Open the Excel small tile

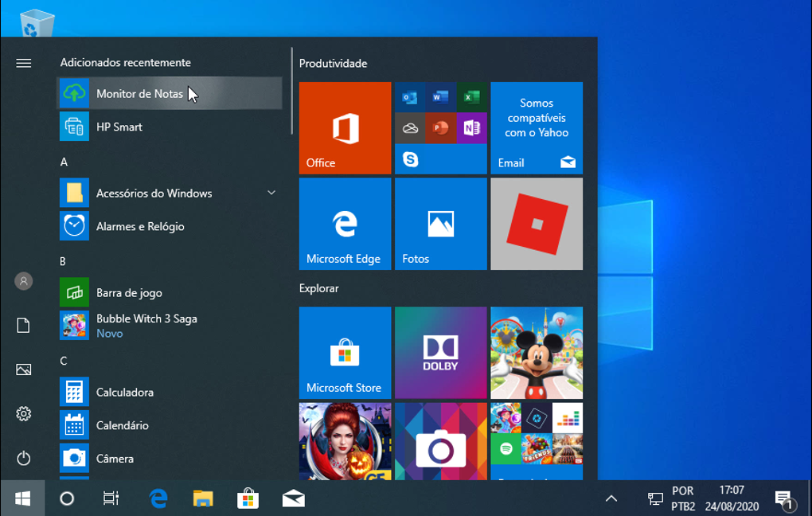coord(471,97)
